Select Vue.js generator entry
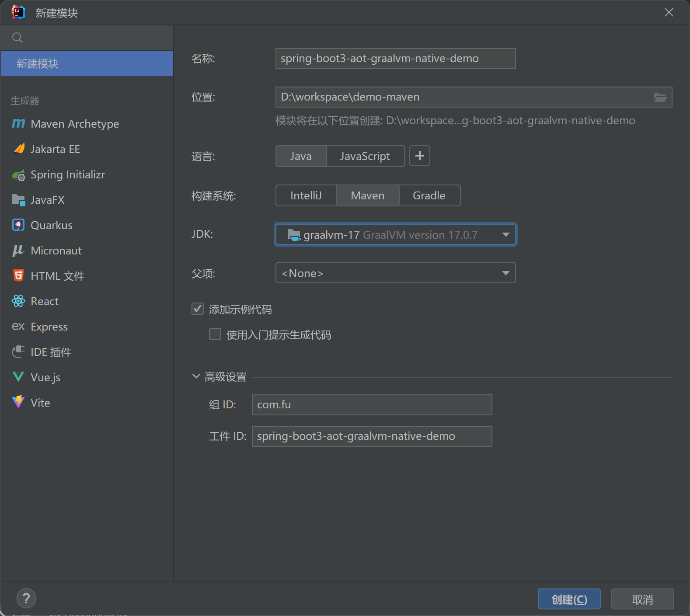 click(87, 377)
